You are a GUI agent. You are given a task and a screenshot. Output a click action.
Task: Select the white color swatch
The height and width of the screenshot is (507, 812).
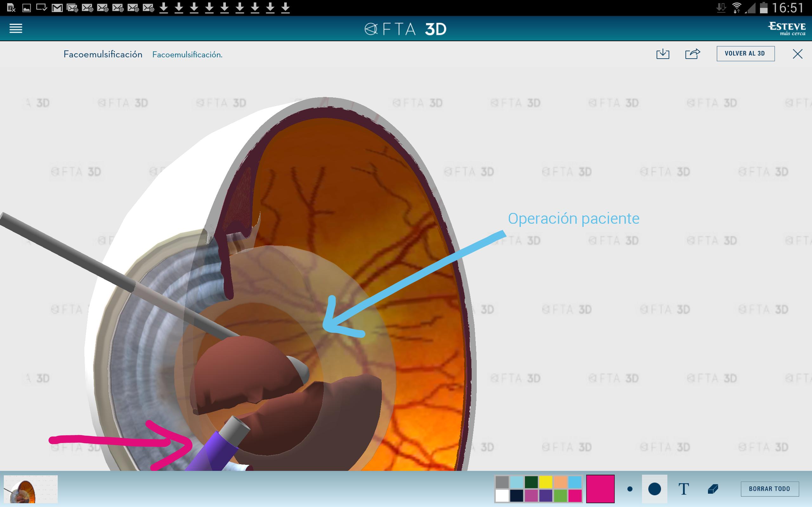coord(502,496)
